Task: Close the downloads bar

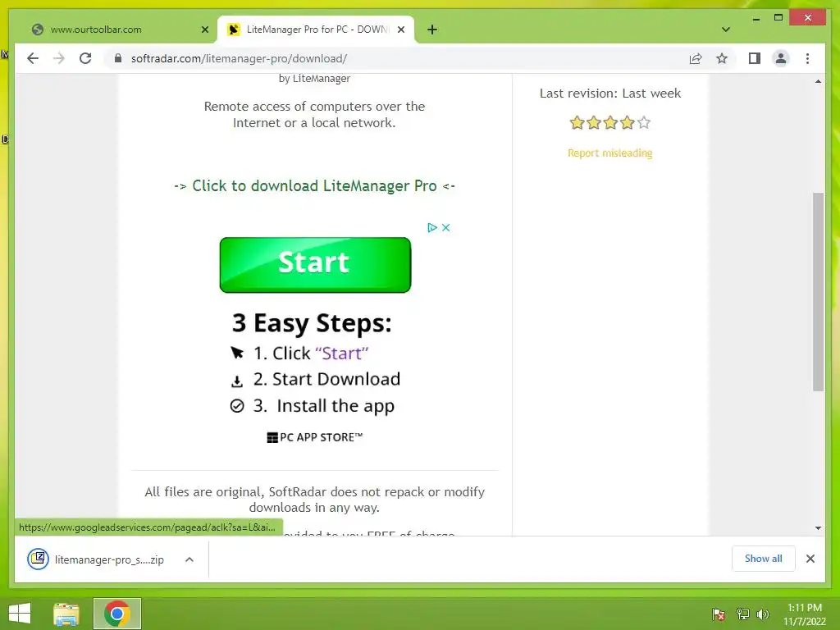Action: 810,559
